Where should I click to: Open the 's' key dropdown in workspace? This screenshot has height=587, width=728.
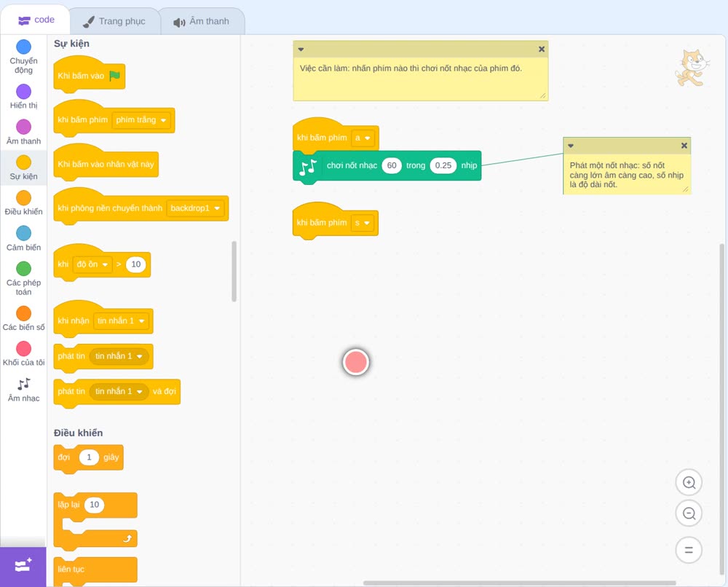pyautogui.click(x=362, y=223)
